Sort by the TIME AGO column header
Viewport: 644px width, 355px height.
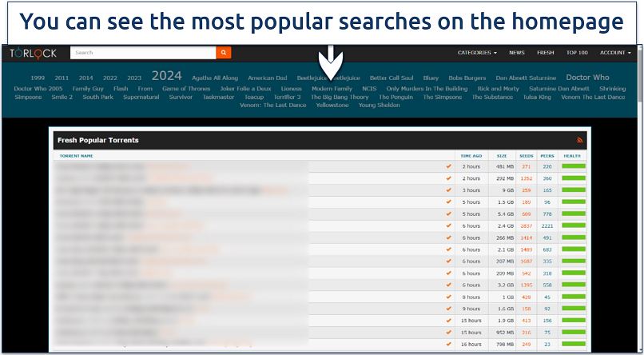(x=471, y=156)
